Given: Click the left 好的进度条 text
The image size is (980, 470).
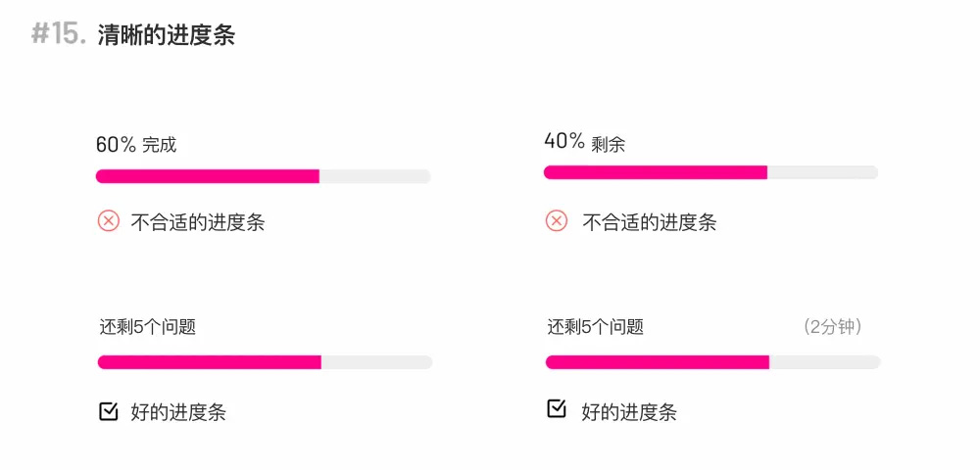Looking at the screenshot, I should coord(178,412).
